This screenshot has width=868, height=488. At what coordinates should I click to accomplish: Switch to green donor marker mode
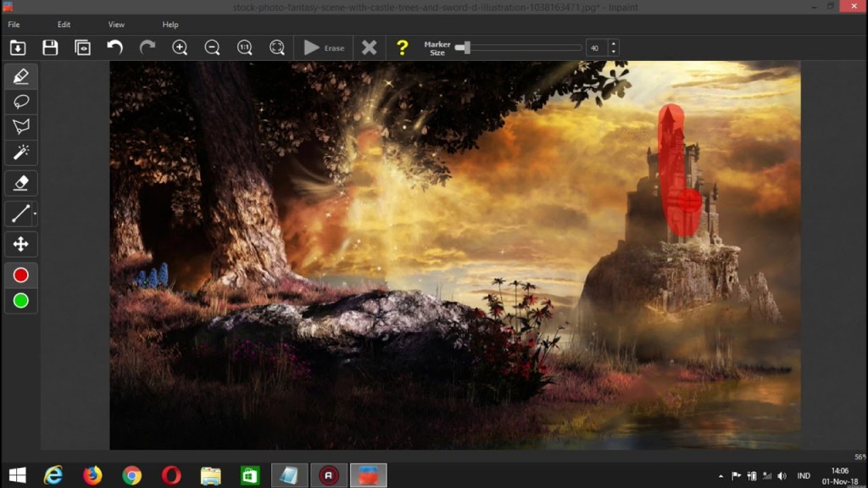pyautogui.click(x=21, y=301)
